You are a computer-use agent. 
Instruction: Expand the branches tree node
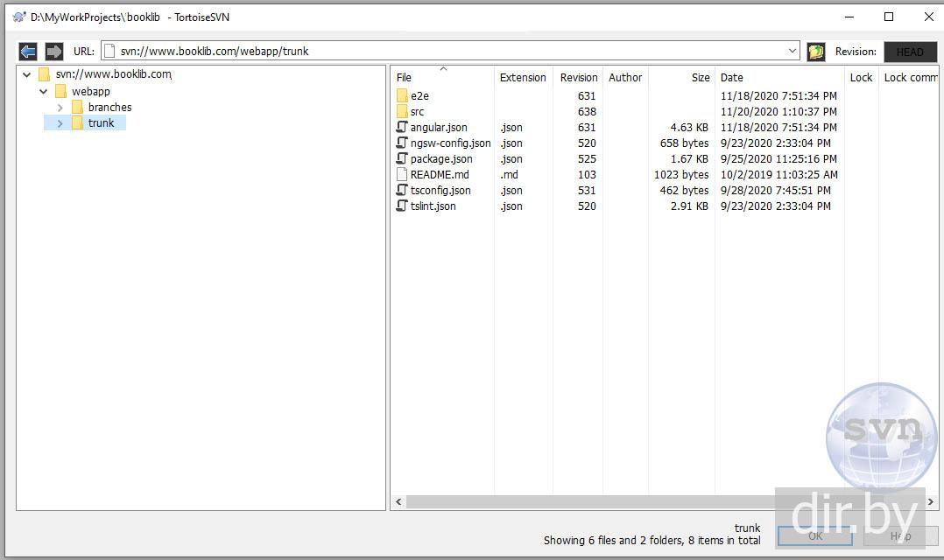pyautogui.click(x=60, y=108)
